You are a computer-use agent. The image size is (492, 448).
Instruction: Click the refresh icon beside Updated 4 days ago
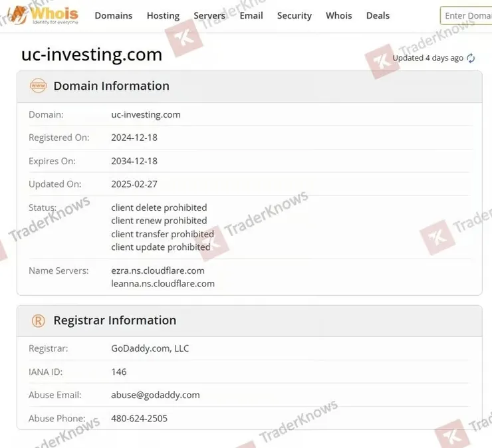click(x=471, y=58)
